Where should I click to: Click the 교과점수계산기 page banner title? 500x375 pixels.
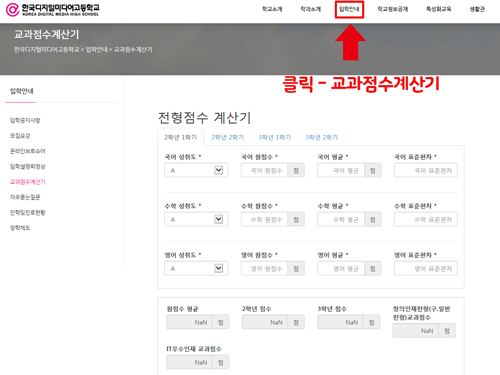tap(46, 34)
